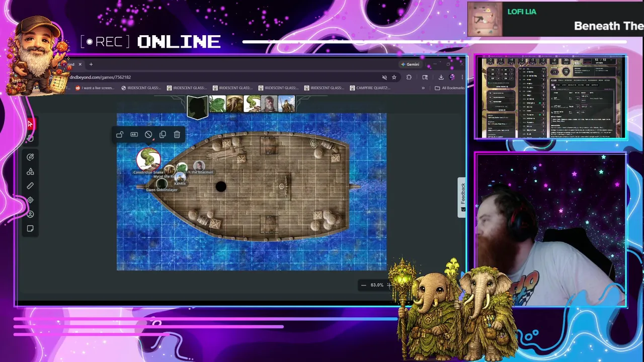Image resolution: width=644 pixels, height=362 pixels.
Task: Select the boatman token on deck
Action: tap(199, 166)
